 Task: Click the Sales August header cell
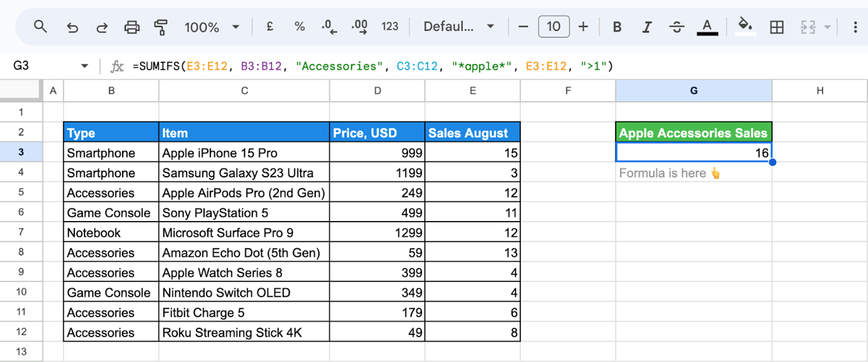473,133
